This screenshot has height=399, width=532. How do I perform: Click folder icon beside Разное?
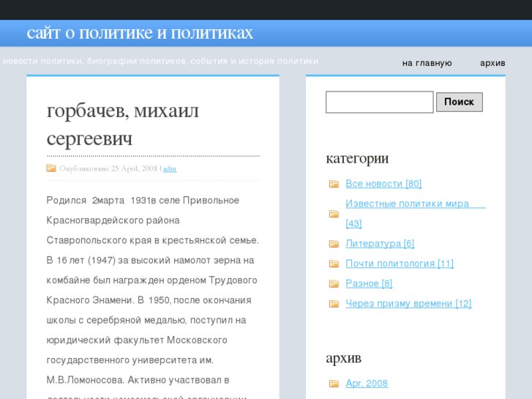tap(334, 283)
